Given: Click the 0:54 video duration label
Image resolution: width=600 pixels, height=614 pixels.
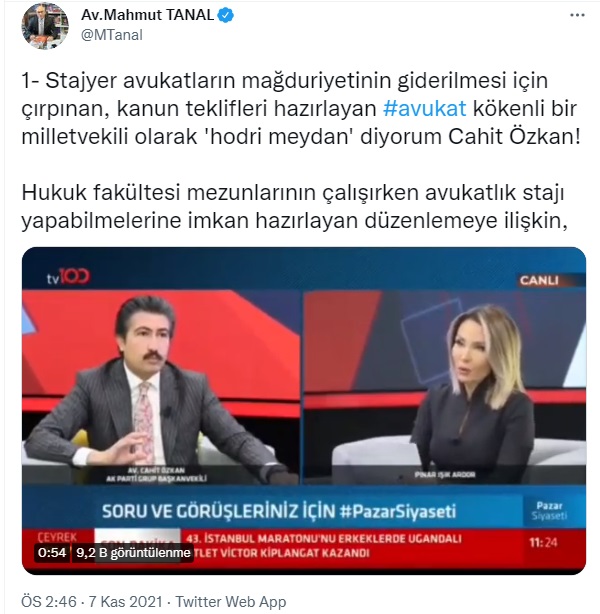Looking at the screenshot, I should 52,553.
